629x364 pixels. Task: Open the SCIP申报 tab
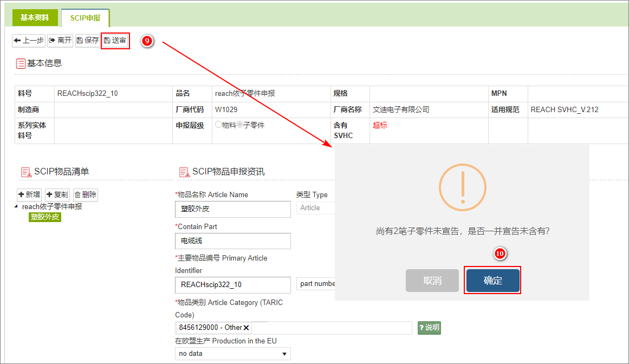(86, 18)
